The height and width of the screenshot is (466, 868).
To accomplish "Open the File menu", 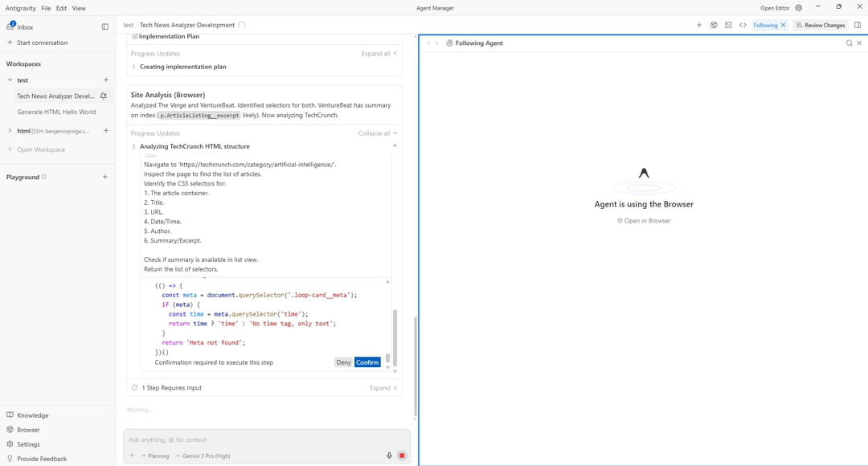I will coord(46,8).
